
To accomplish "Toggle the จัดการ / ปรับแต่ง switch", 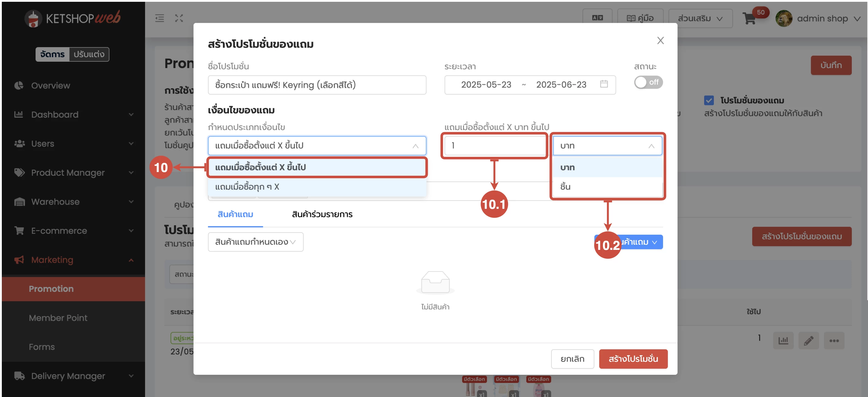I will (72, 54).
